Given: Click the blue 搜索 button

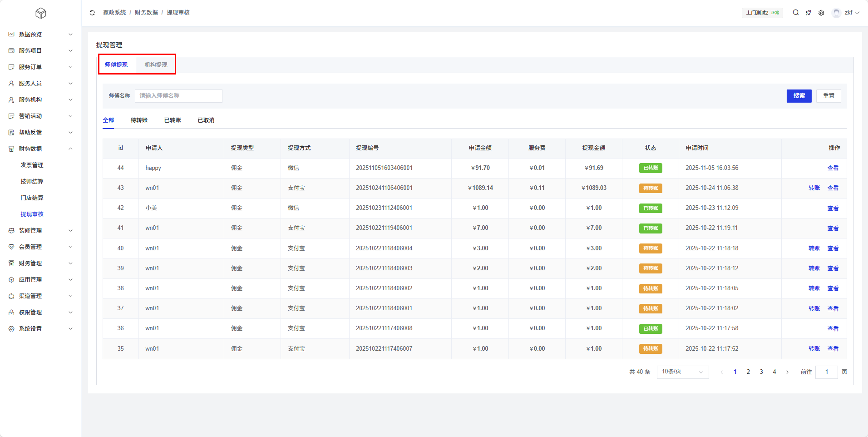Looking at the screenshot, I should point(799,96).
